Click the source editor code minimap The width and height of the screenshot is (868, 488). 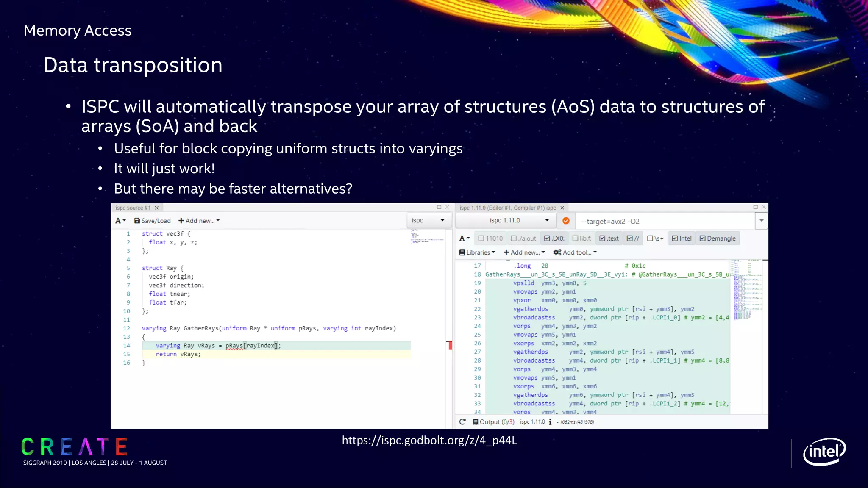point(427,236)
